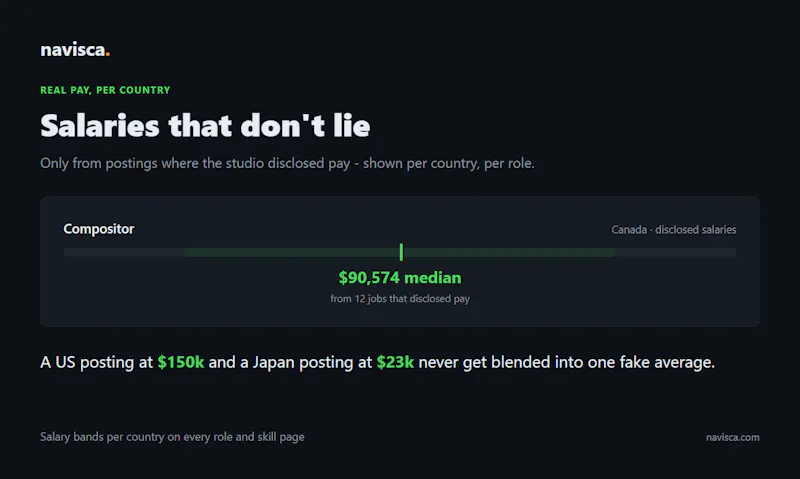
Task: Click the $150k highlighted figure
Action: (x=181, y=362)
